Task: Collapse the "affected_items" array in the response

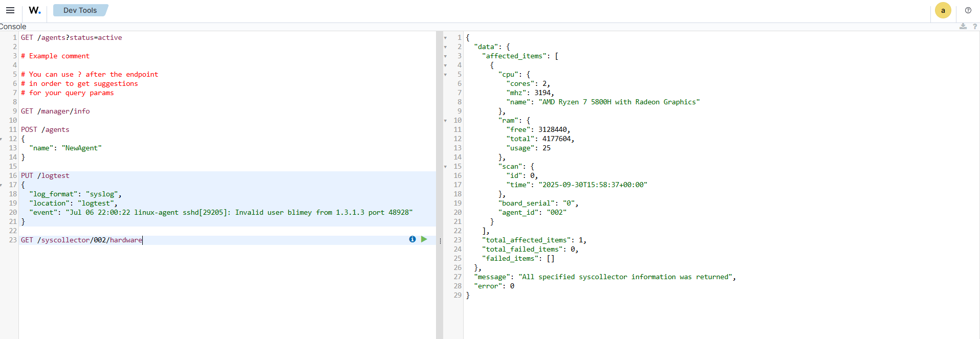Action: [445, 56]
